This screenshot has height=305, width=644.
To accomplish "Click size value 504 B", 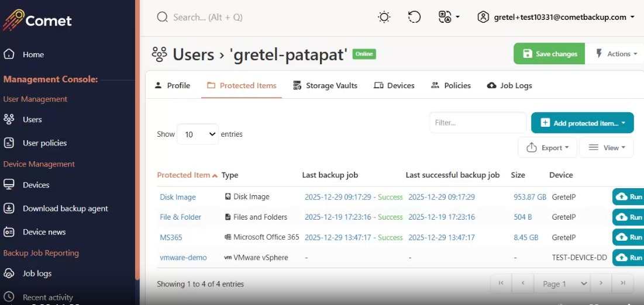I will pyautogui.click(x=522, y=217).
